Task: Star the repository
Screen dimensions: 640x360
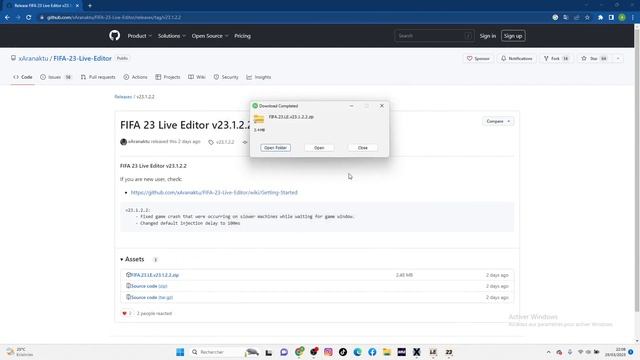Action: 594,59
